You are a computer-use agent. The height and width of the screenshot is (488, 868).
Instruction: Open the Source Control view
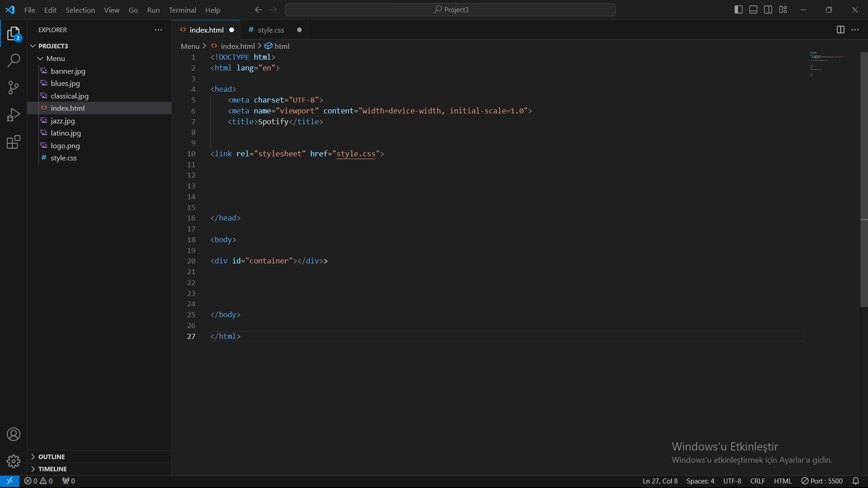pyautogui.click(x=14, y=88)
